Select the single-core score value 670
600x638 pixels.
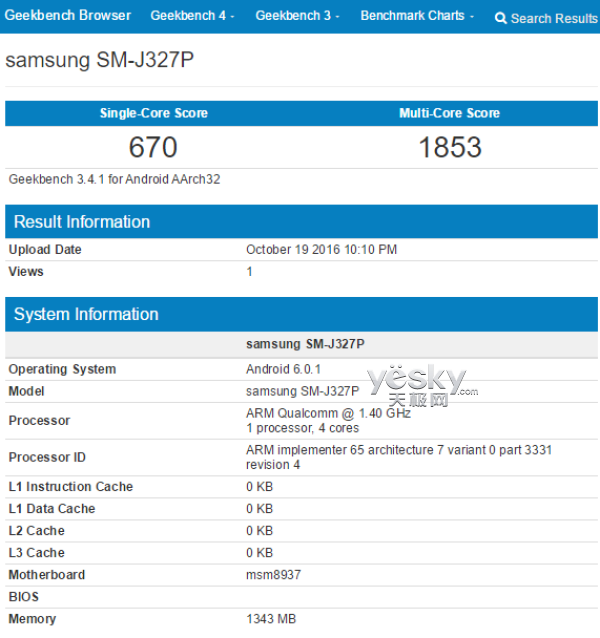153,147
